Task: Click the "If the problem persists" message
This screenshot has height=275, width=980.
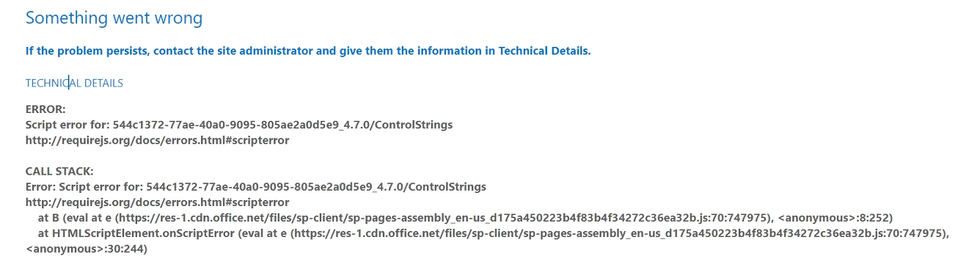Action: [308, 51]
